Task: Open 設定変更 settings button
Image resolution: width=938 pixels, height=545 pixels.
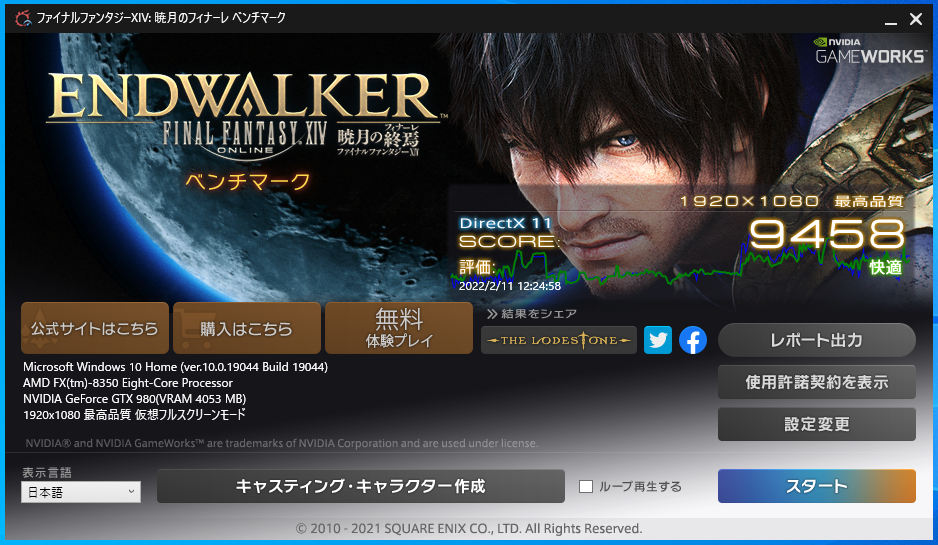Action: point(817,424)
